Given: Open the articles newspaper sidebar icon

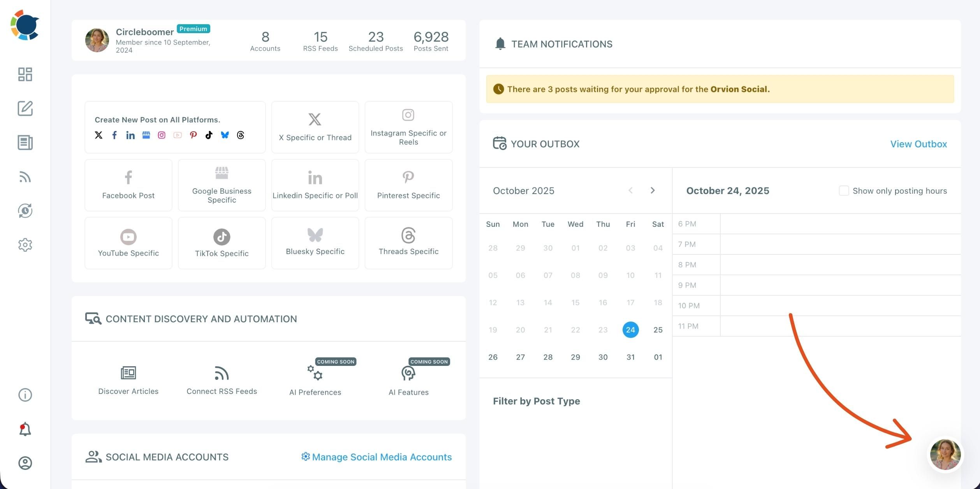Looking at the screenshot, I should point(25,143).
